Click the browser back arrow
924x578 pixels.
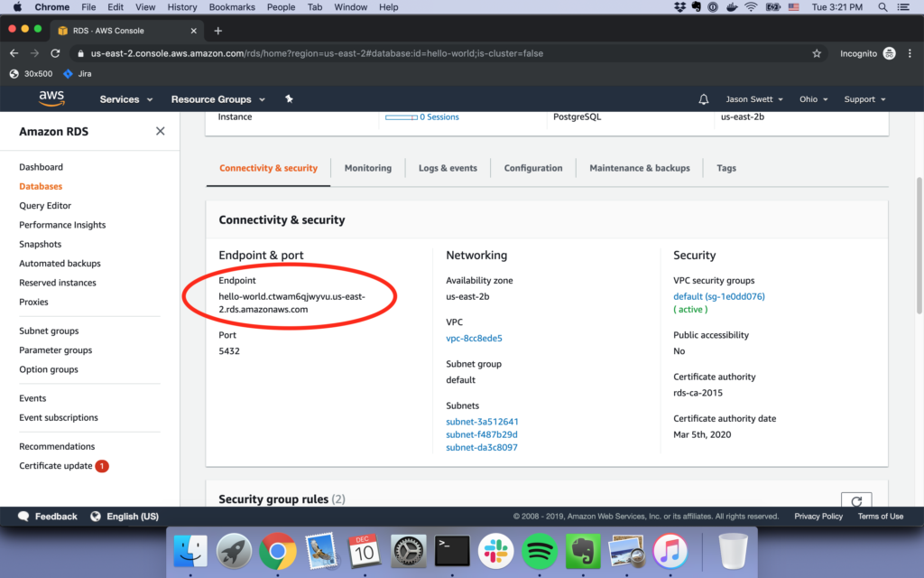pos(13,53)
